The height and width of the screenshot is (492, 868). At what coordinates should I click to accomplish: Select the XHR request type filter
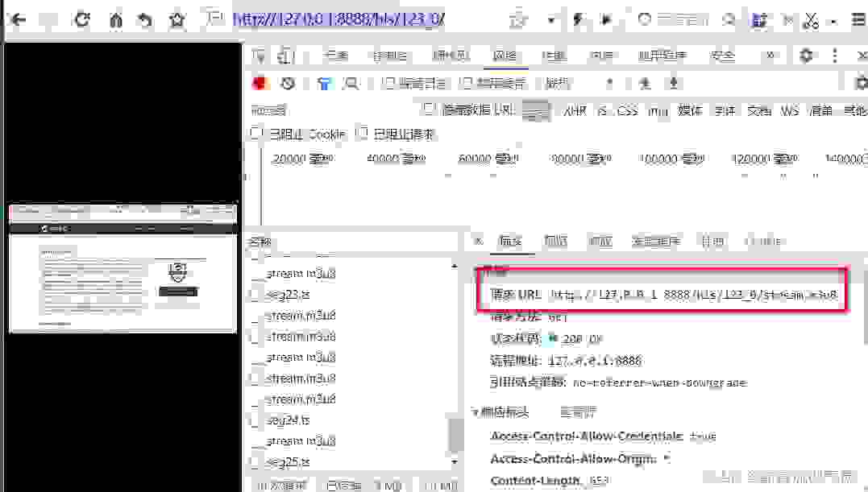[x=575, y=110]
